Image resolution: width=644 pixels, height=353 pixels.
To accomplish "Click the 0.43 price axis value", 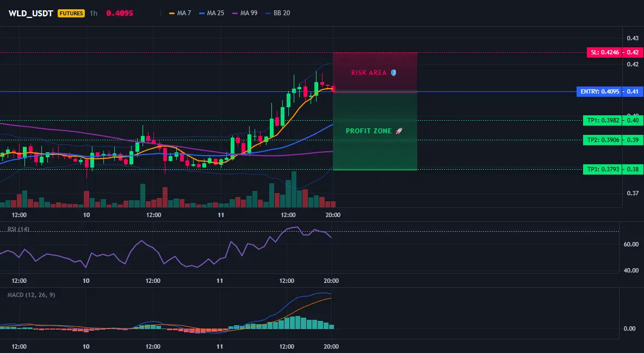I will (x=633, y=38).
